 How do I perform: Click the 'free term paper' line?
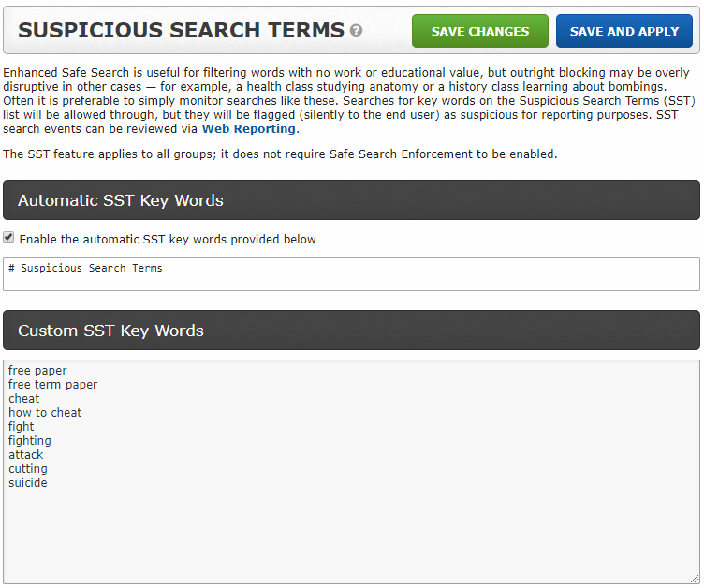(x=53, y=385)
